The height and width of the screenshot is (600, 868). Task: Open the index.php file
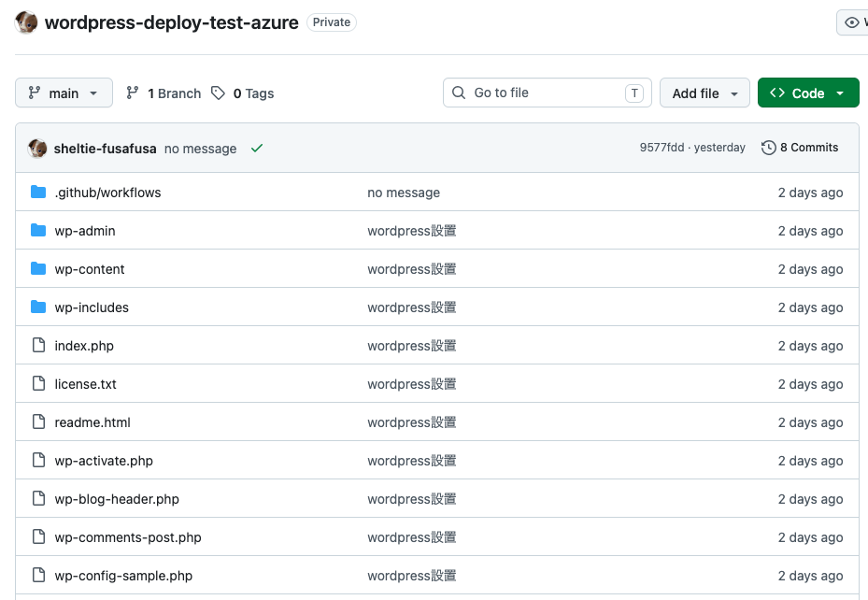click(x=83, y=346)
